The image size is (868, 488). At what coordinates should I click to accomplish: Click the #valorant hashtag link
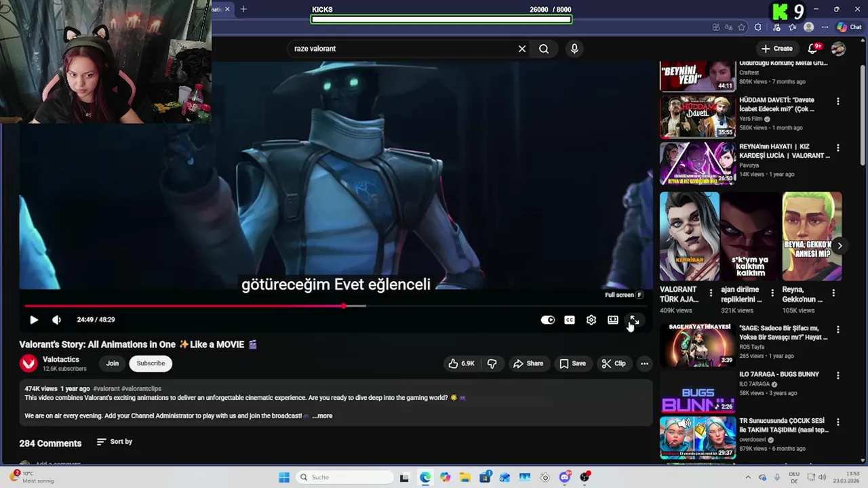point(106,389)
